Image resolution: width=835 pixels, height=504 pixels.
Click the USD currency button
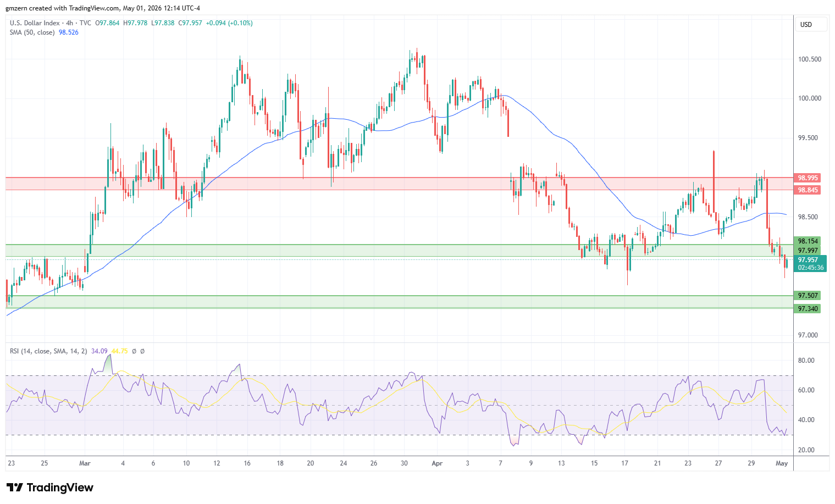coord(811,24)
